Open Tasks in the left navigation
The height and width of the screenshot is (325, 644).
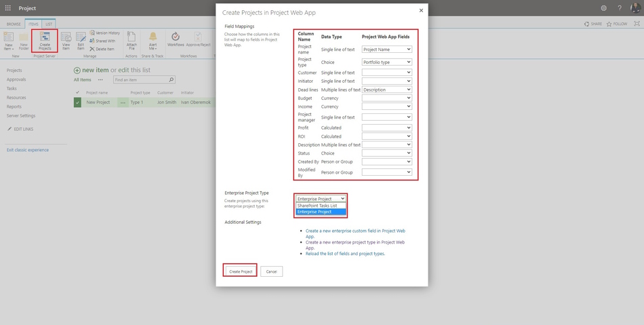coord(12,88)
